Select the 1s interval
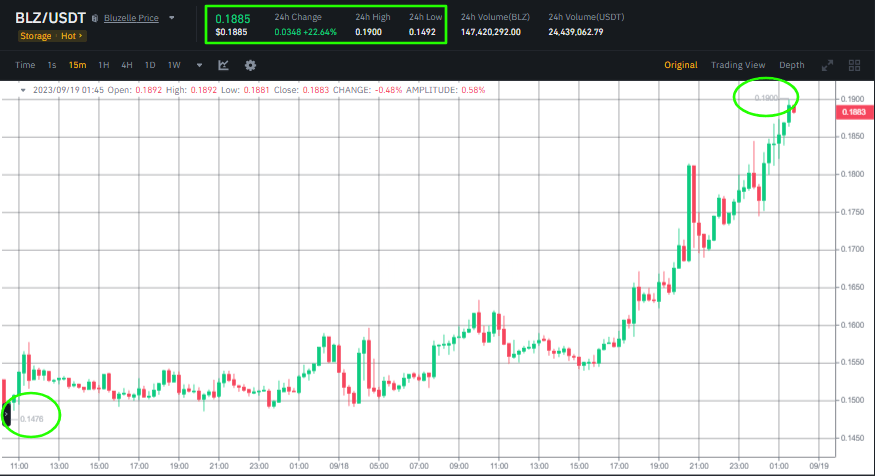This screenshot has height=476, width=875. pos(52,65)
